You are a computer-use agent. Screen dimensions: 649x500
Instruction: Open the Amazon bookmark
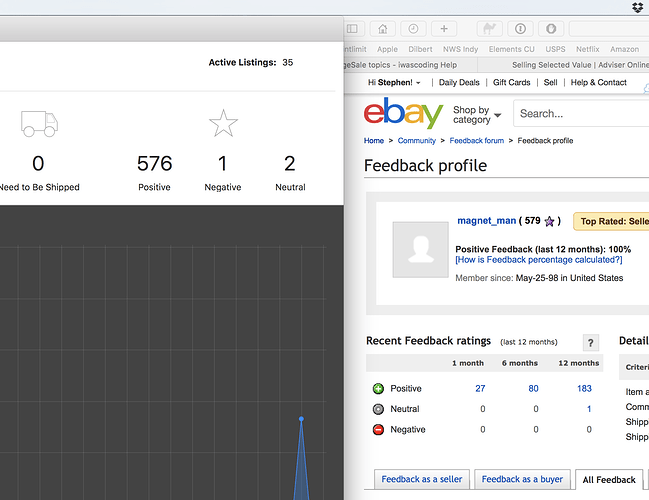(625, 49)
